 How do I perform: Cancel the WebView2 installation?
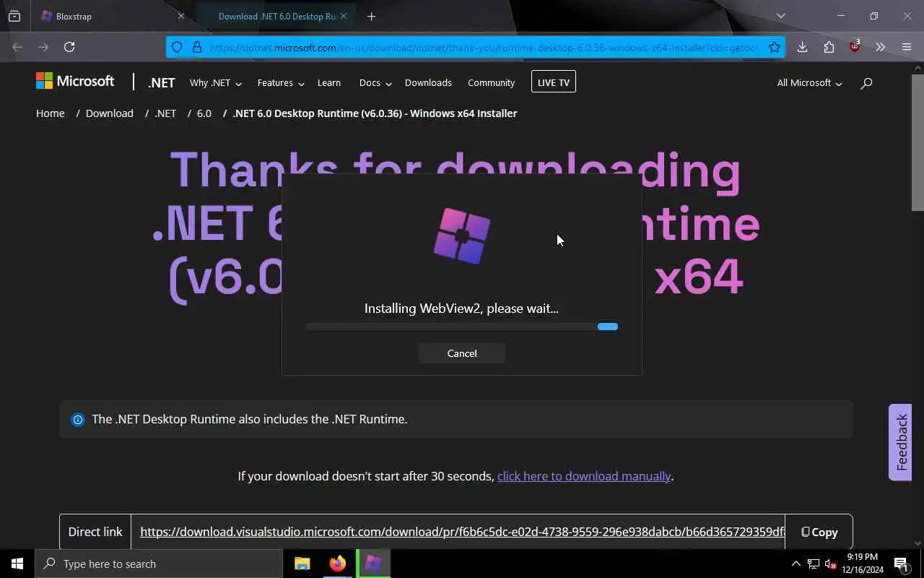462,353
